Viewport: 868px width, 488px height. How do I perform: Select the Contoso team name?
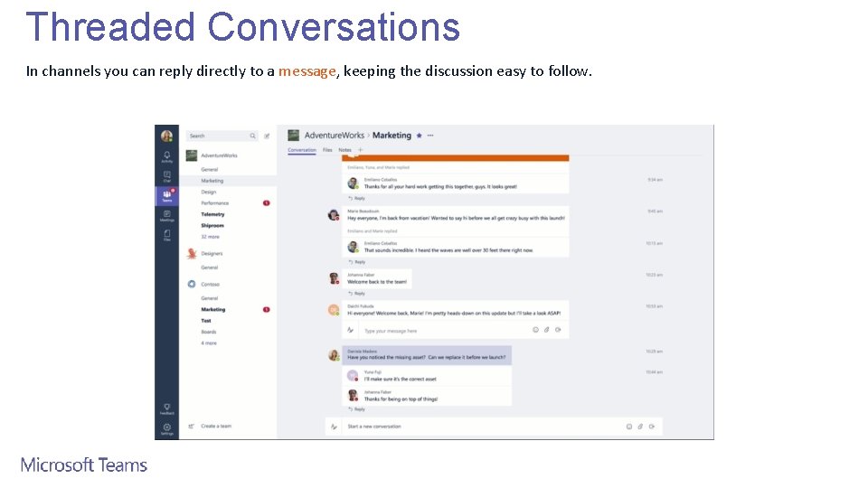(211, 285)
